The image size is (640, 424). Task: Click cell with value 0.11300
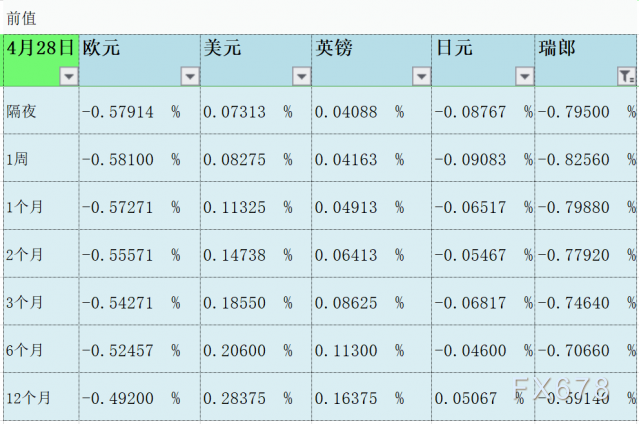click(x=371, y=349)
